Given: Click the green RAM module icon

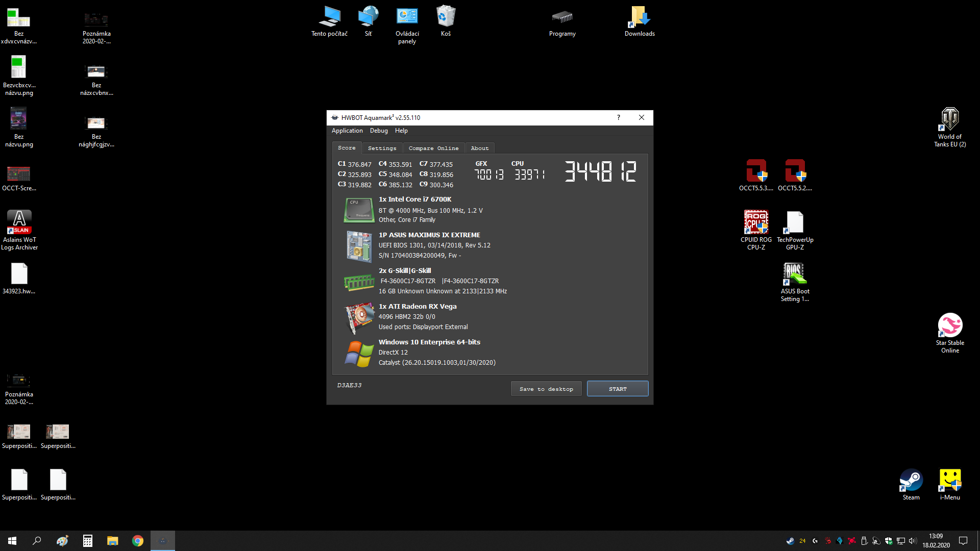Looking at the screenshot, I should 359,282.
